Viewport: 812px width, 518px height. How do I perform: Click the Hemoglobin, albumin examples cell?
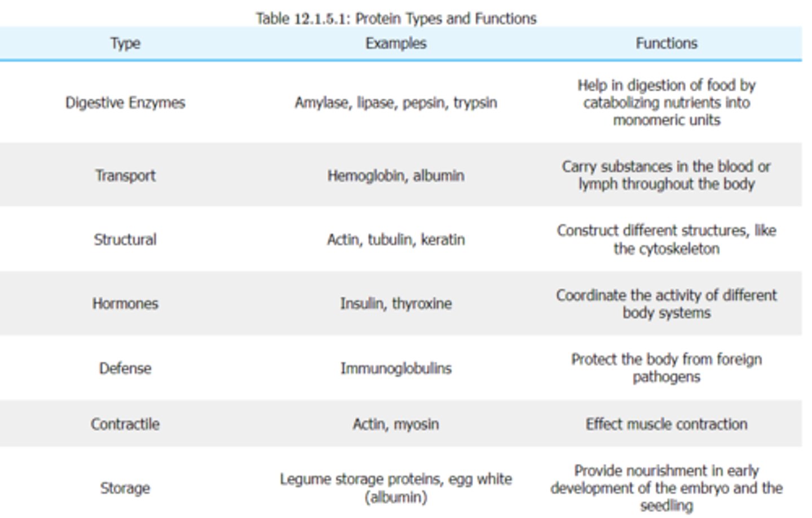[x=396, y=175]
